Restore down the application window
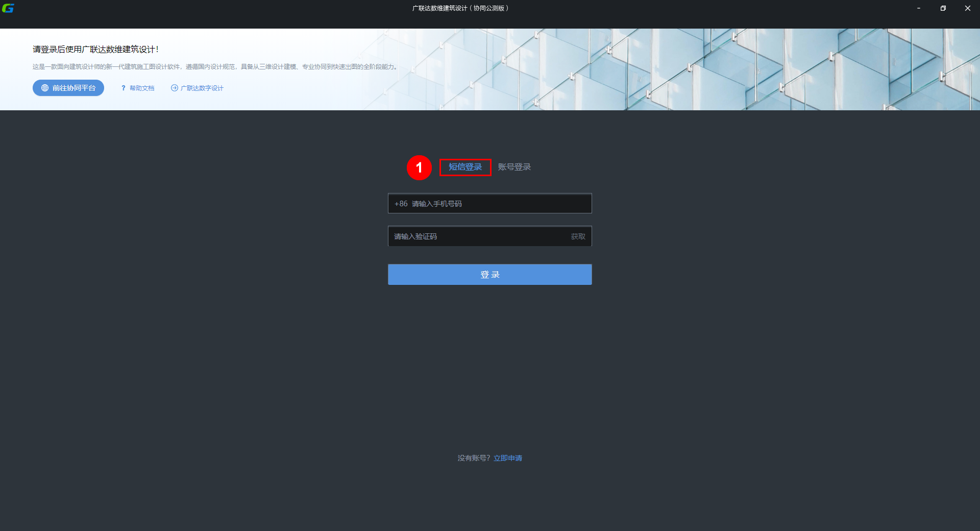 pos(943,8)
